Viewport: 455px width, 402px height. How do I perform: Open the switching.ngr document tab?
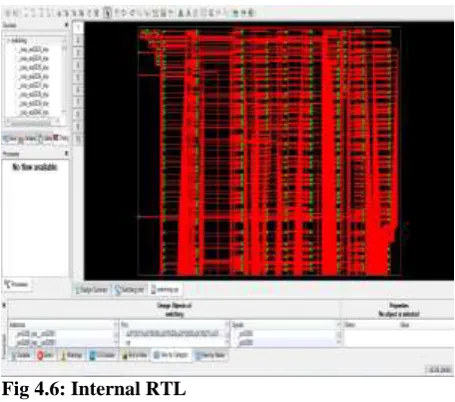point(165,290)
